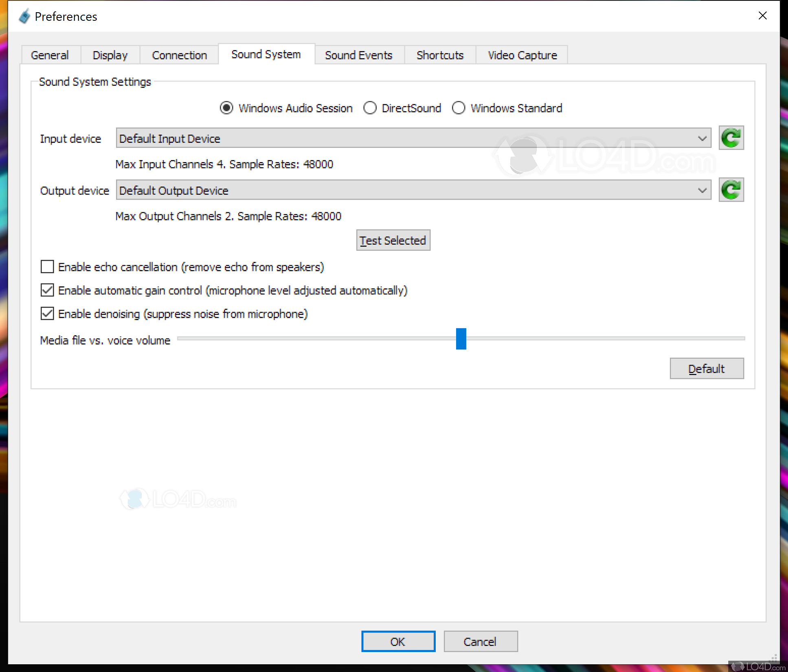Select DirectSound radio button
This screenshot has height=672, width=788.
[370, 108]
